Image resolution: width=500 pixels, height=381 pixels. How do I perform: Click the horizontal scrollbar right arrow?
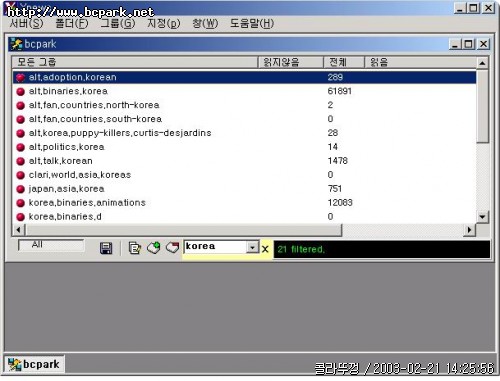pos(469,230)
